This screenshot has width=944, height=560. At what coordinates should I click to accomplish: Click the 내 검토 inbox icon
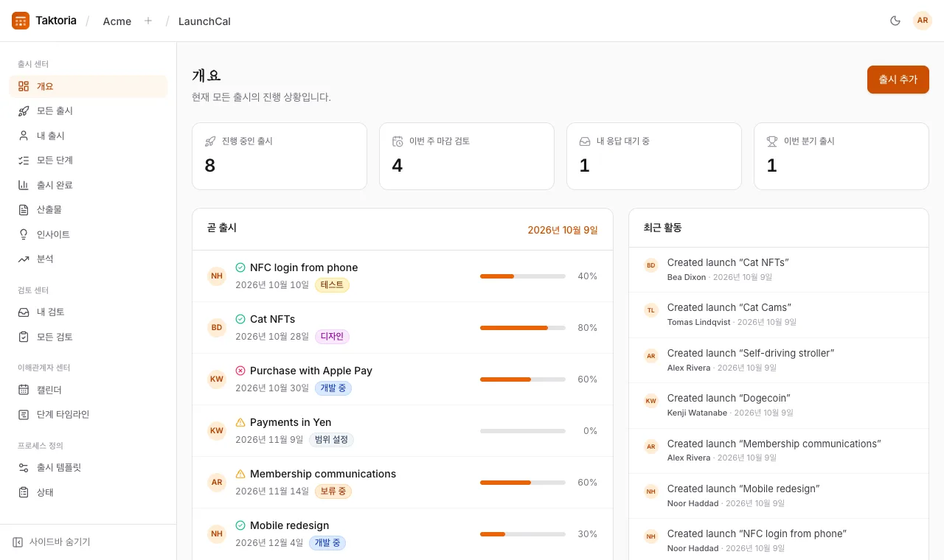click(24, 312)
